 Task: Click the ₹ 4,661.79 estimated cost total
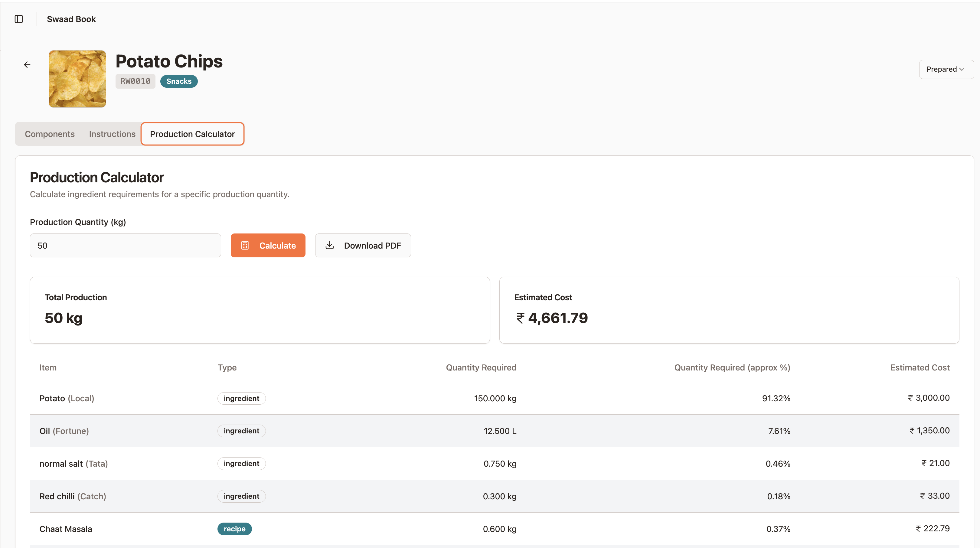point(552,318)
